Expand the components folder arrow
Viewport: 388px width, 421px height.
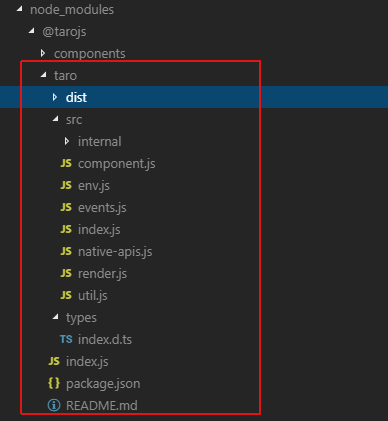(x=43, y=53)
